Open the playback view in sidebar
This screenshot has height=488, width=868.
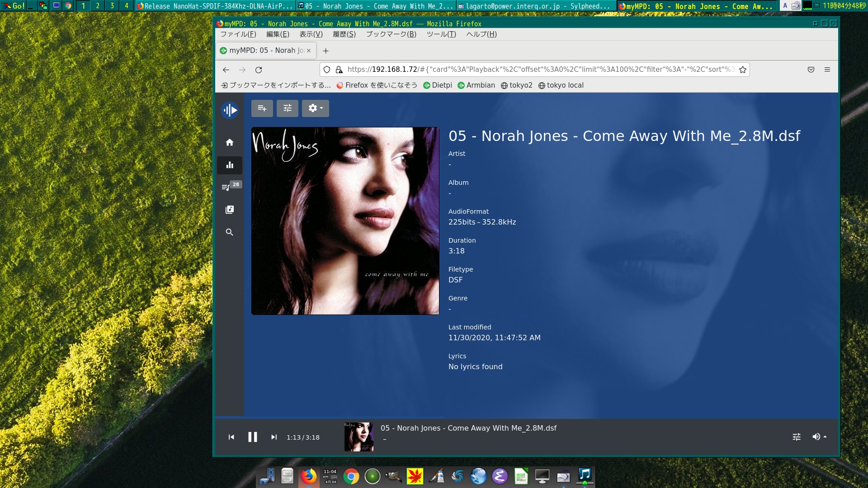tap(230, 165)
